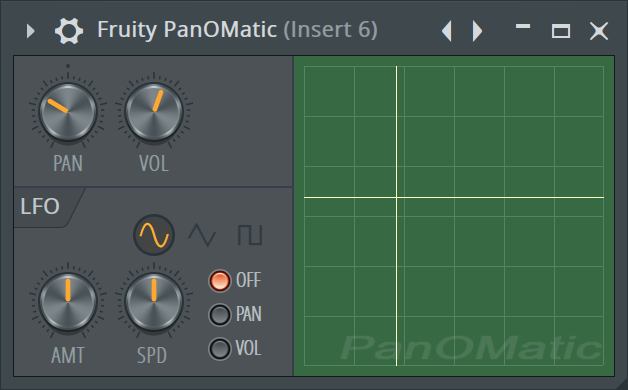Select the triangle LFO waveform
The height and width of the screenshot is (390, 628).
(x=202, y=235)
